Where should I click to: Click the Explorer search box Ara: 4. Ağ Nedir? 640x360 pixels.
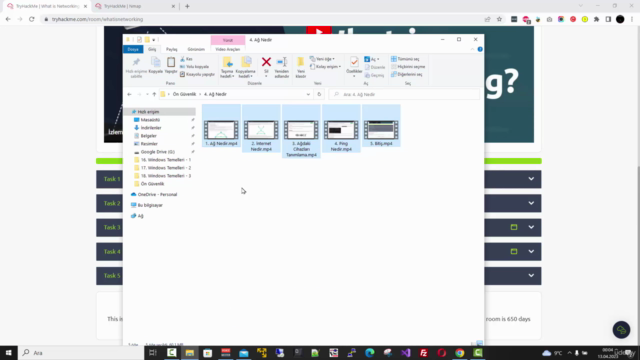(404, 94)
